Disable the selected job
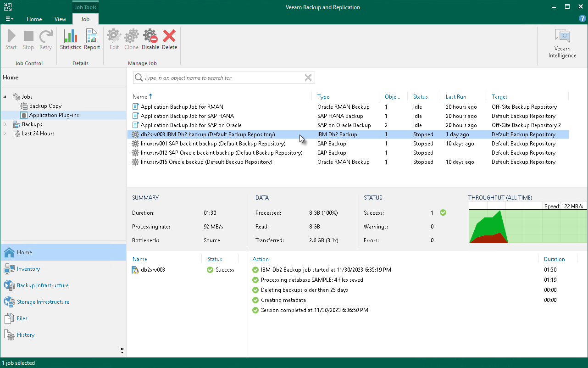The height and width of the screenshot is (368, 588). coord(150,39)
